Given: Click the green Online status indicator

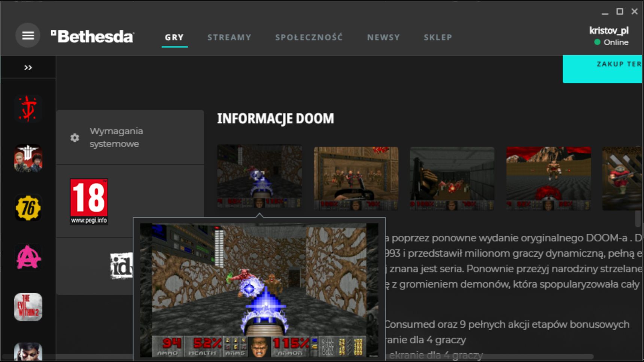Looking at the screenshot, I should 597,42.
